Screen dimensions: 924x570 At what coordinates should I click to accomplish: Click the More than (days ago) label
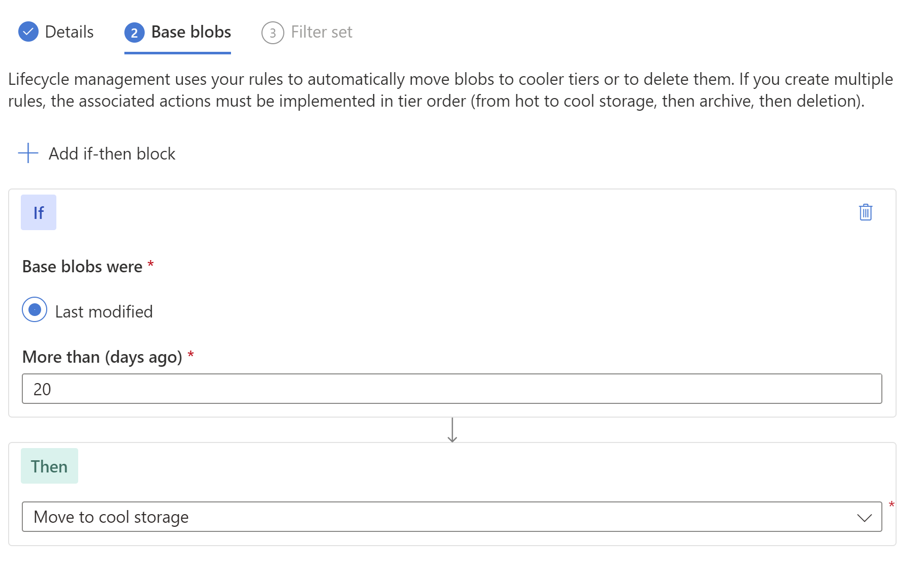(102, 357)
